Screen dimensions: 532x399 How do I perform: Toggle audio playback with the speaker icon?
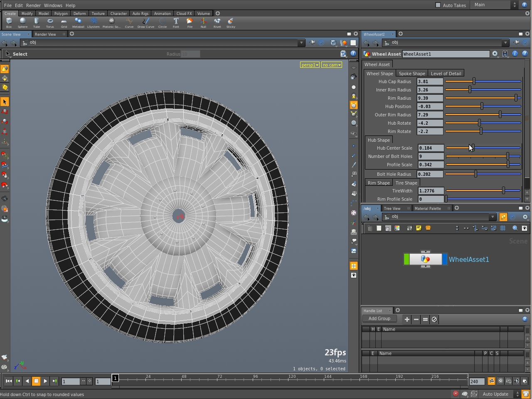pos(517,381)
